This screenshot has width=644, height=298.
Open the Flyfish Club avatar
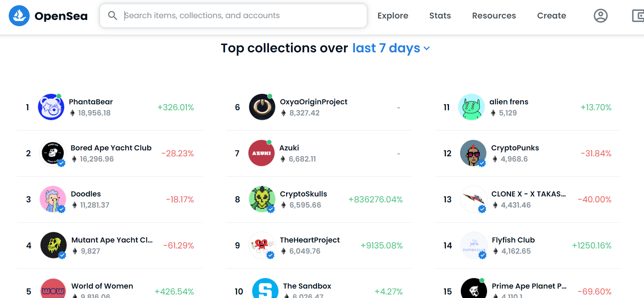click(x=474, y=245)
